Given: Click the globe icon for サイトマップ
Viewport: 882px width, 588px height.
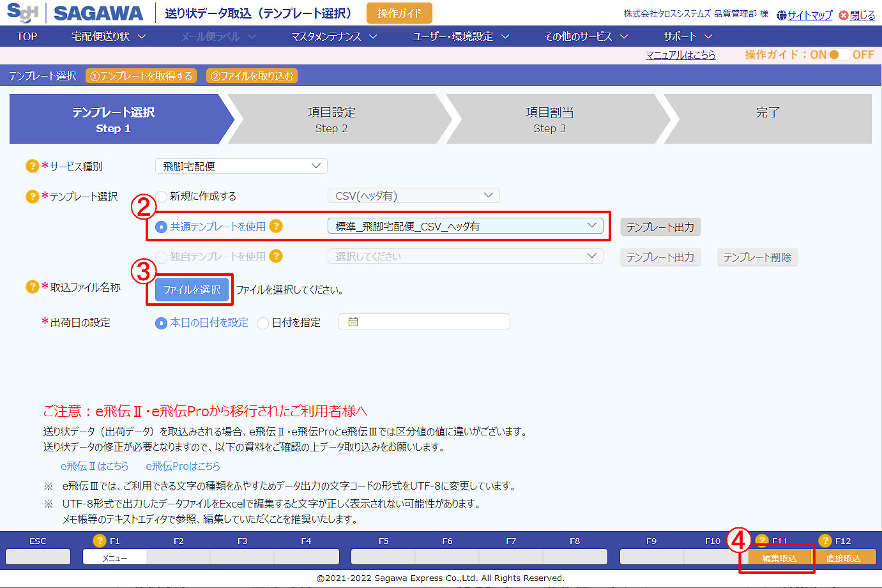Looking at the screenshot, I should pyautogui.click(x=781, y=15).
